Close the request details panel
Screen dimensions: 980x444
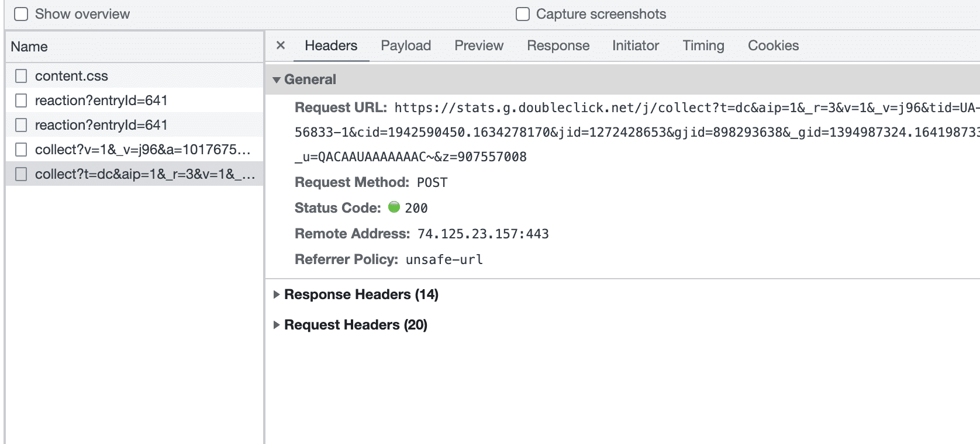tap(281, 46)
